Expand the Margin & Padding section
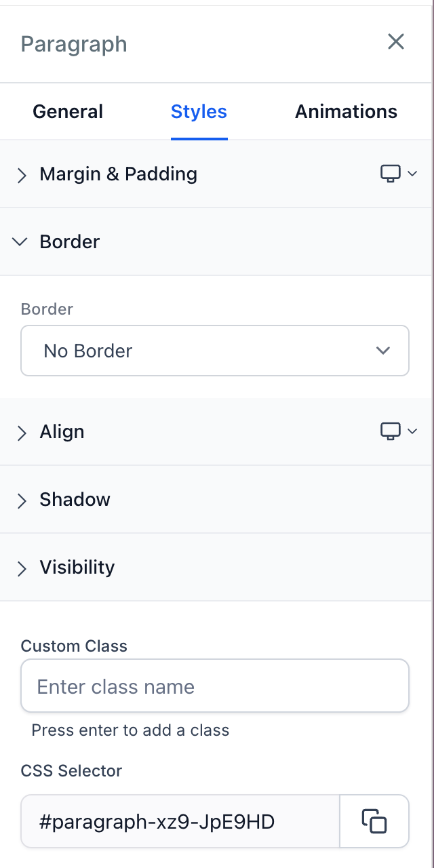 click(119, 174)
